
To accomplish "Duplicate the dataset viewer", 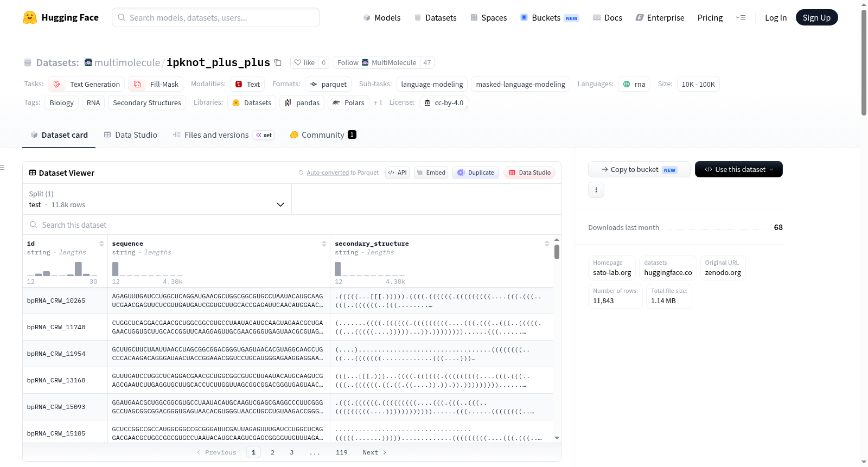I will [475, 172].
